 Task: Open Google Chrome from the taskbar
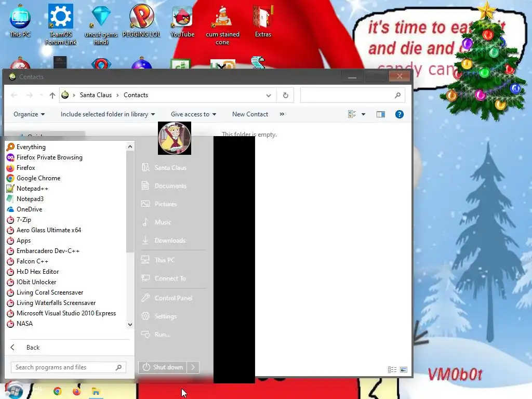point(58,391)
